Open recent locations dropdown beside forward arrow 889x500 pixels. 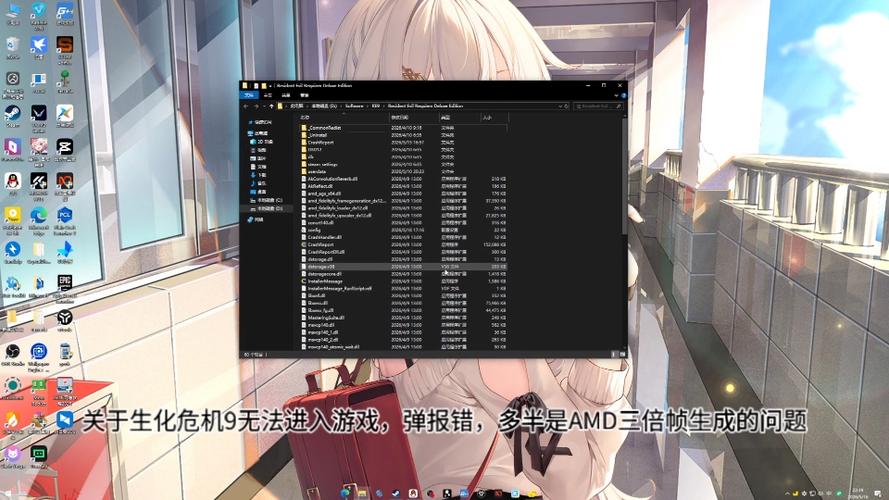coord(264,106)
